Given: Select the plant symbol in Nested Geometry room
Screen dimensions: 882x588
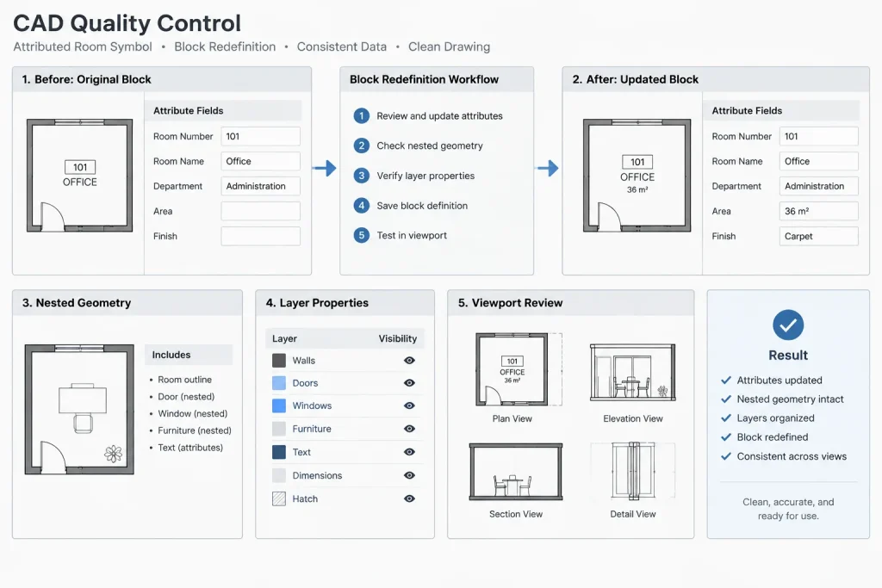Looking at the screenshot, I should click(113, 454).
